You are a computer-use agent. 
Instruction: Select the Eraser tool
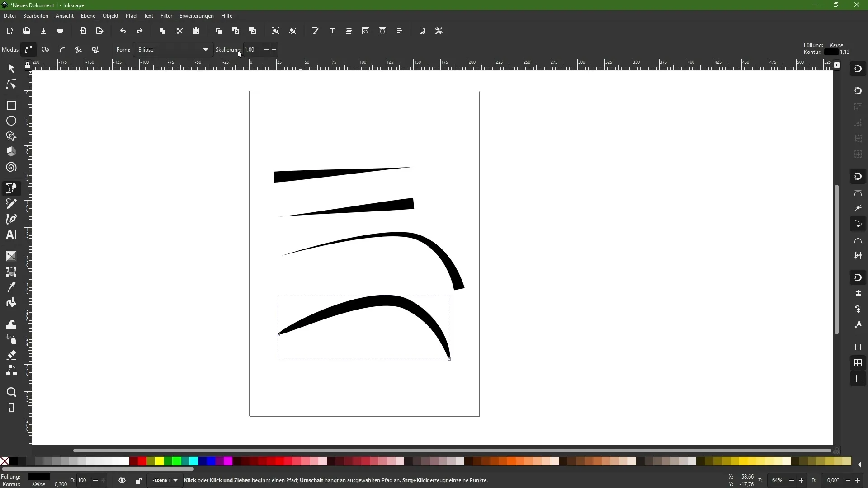(11, 355)
